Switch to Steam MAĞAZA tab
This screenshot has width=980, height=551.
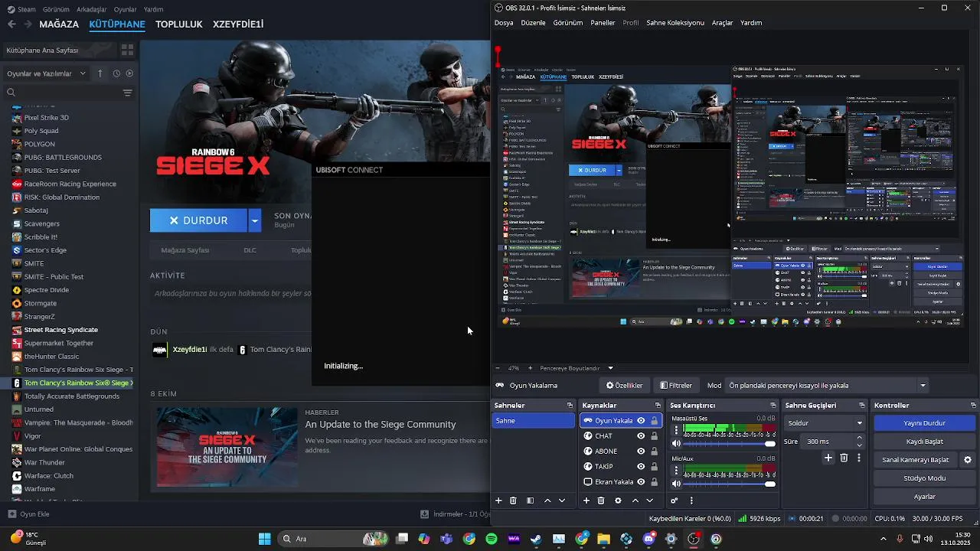click(59, 24)
